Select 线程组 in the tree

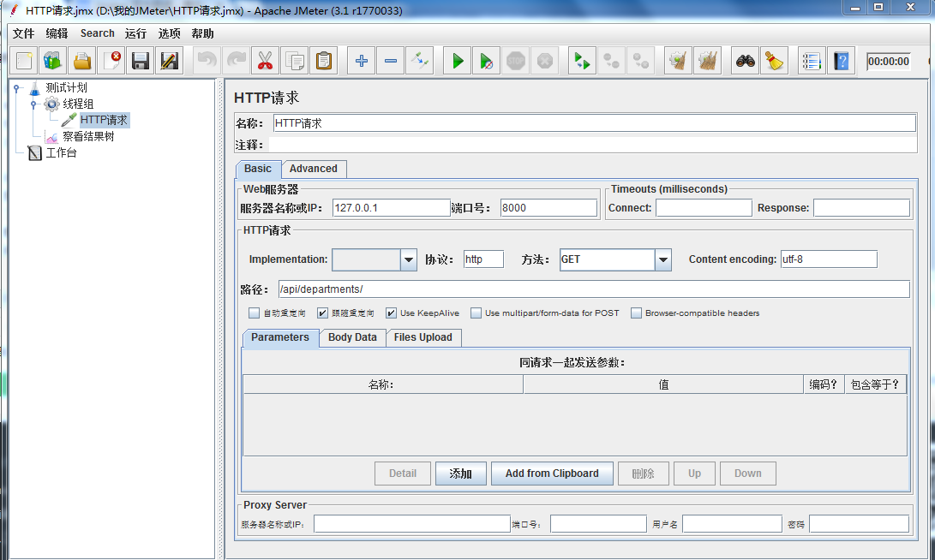[78, 104]
